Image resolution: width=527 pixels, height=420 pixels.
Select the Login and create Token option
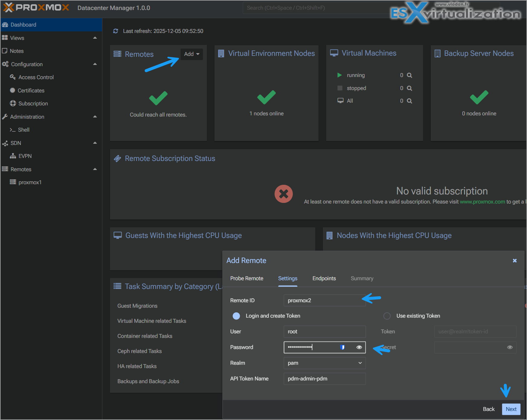pyautogui.click(x=236, y=316)
